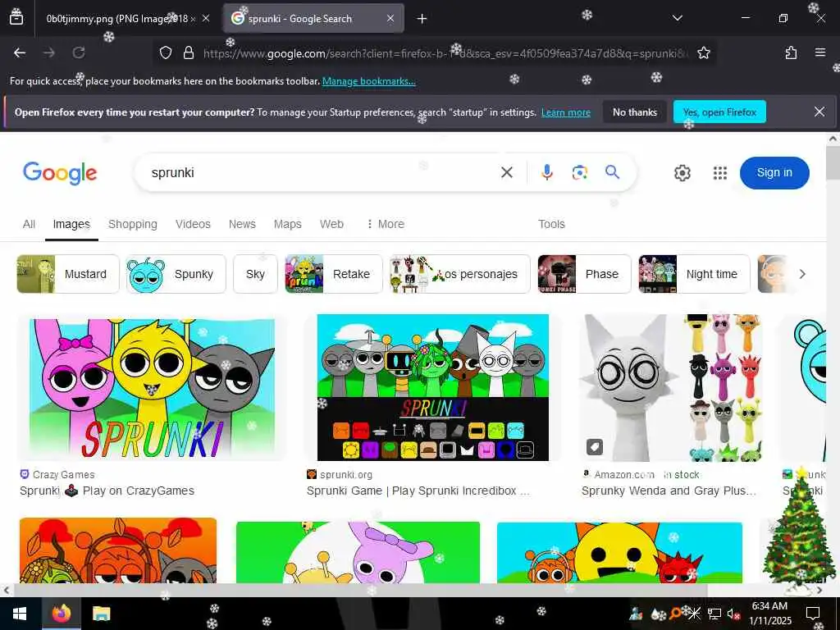The width and height of the screenshot is (840, 630).
Task: Switch to the News tab
Action: 242,224
